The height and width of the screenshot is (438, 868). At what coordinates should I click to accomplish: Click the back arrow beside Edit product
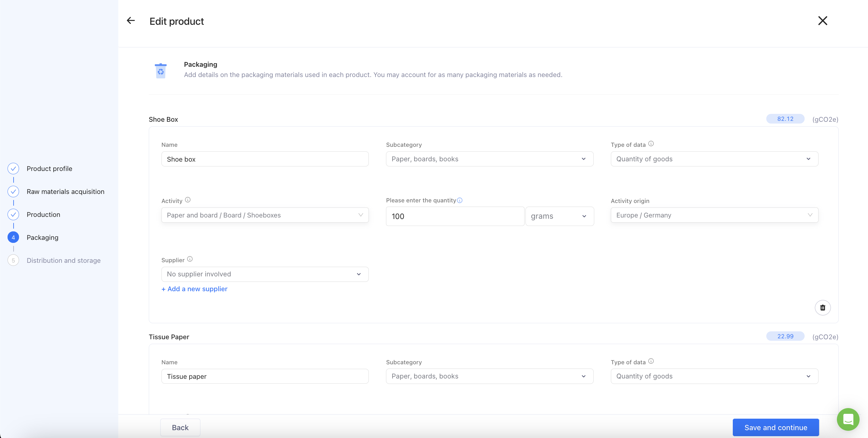(131, 21)
